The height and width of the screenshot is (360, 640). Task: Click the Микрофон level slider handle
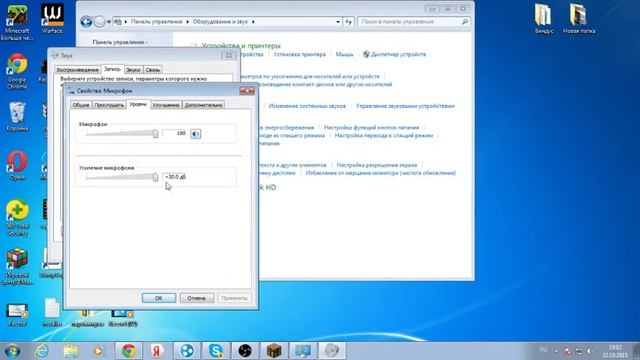click(x=156, y=133)
